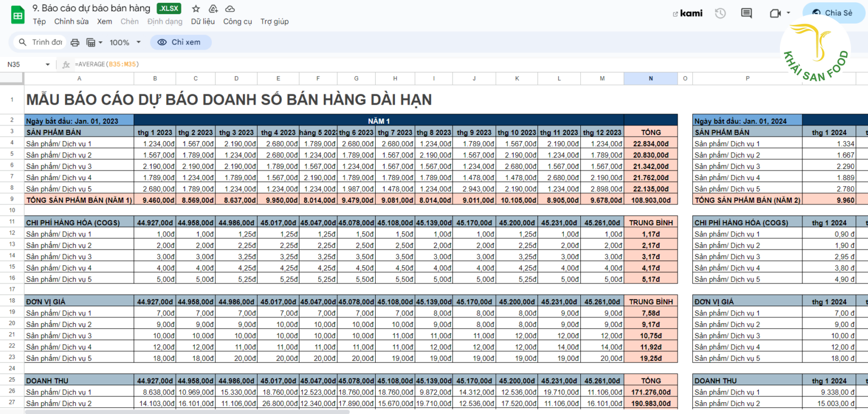Click cell Ngày bắt đầu: Jan. 01, 2023
Image resolution: width=868 pixels, height=414 pixels.
tap(79, 120)
